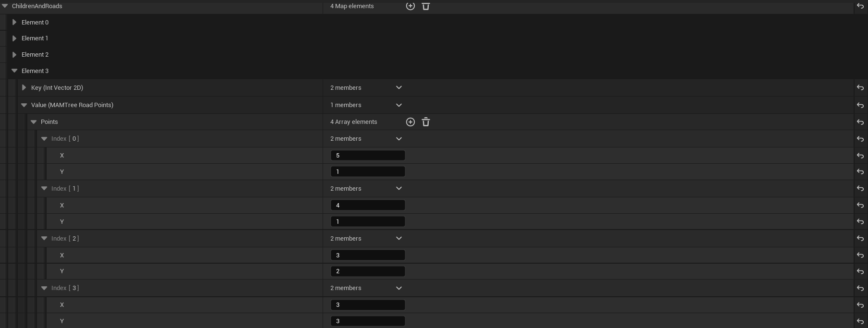
Task: Edit Index [2] Y field showing 2
Action: coord(368,271)
